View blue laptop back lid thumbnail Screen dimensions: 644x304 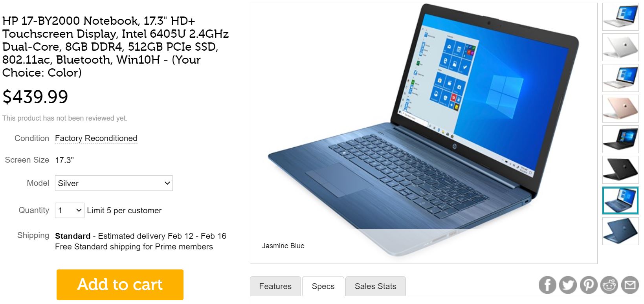[x=620, y=231]
